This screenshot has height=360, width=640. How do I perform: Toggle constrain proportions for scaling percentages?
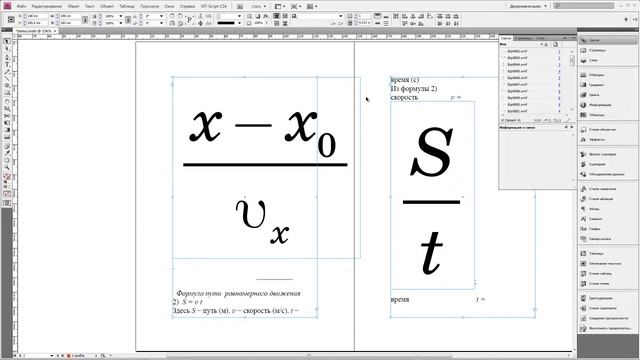tap(128, 20)
